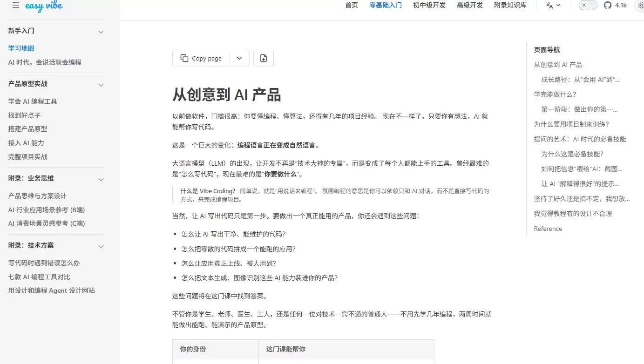Collapse the 产品原型实战 sidebar section
This screenshot has width=644, height=364.
pos(101,85)
